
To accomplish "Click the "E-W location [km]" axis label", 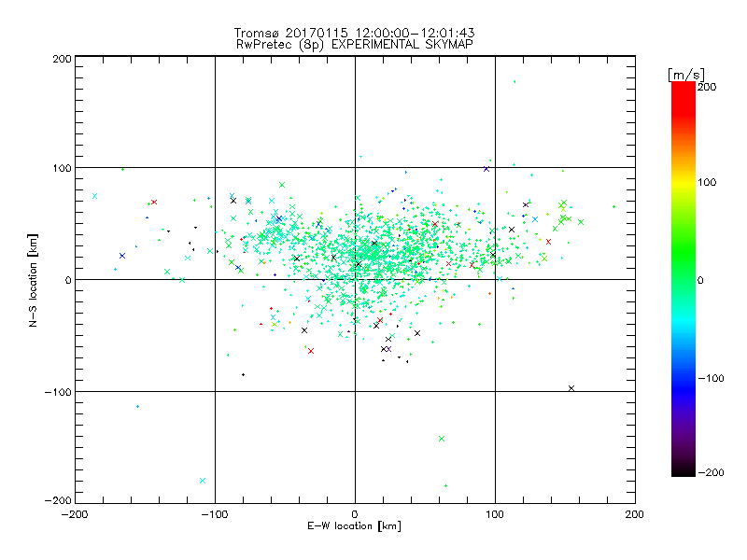I will 355,525.
